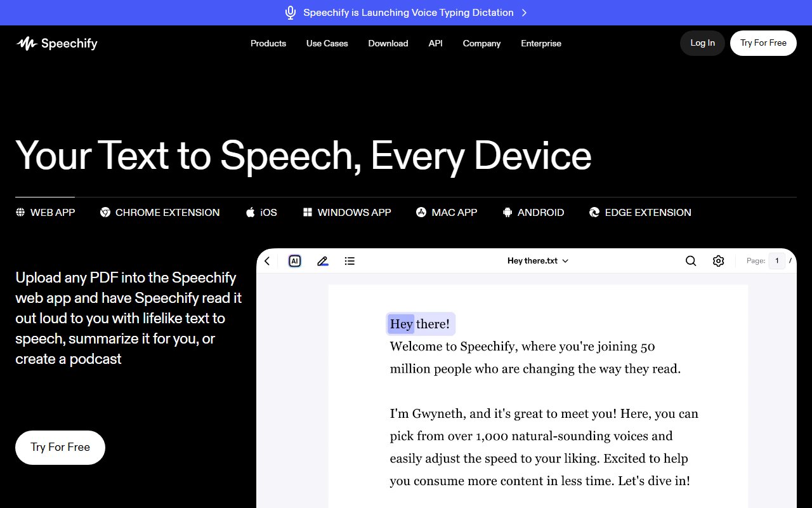
Task: Select the pen annotation tool icon
Action: (x=322, y=261)
